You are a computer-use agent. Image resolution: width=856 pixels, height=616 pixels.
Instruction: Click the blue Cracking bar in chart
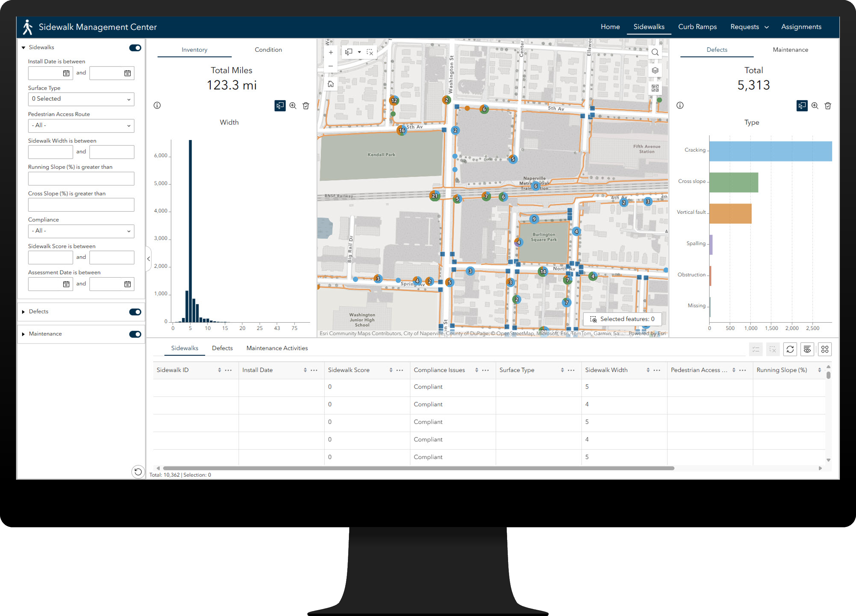pos(770,151)
